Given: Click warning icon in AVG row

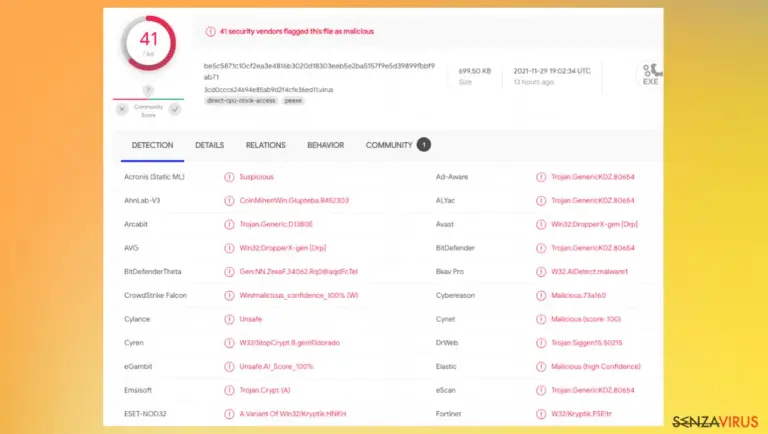Looking at the screenshot, I should (229, 248).
